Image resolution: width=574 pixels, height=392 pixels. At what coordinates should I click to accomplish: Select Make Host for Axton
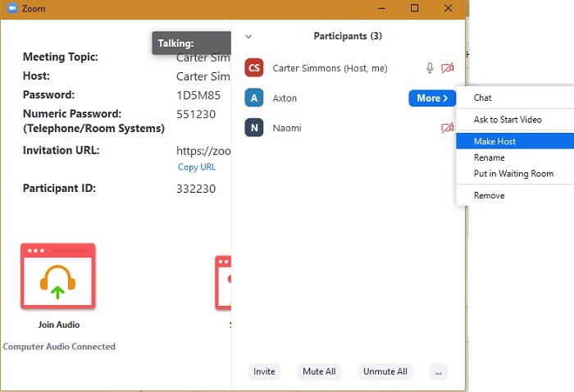[515, 141]
